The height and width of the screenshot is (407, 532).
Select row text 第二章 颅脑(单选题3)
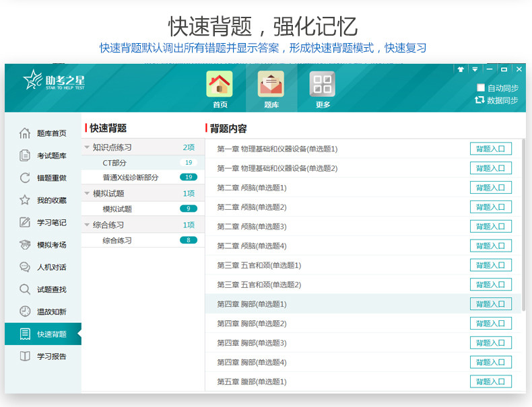252,227
